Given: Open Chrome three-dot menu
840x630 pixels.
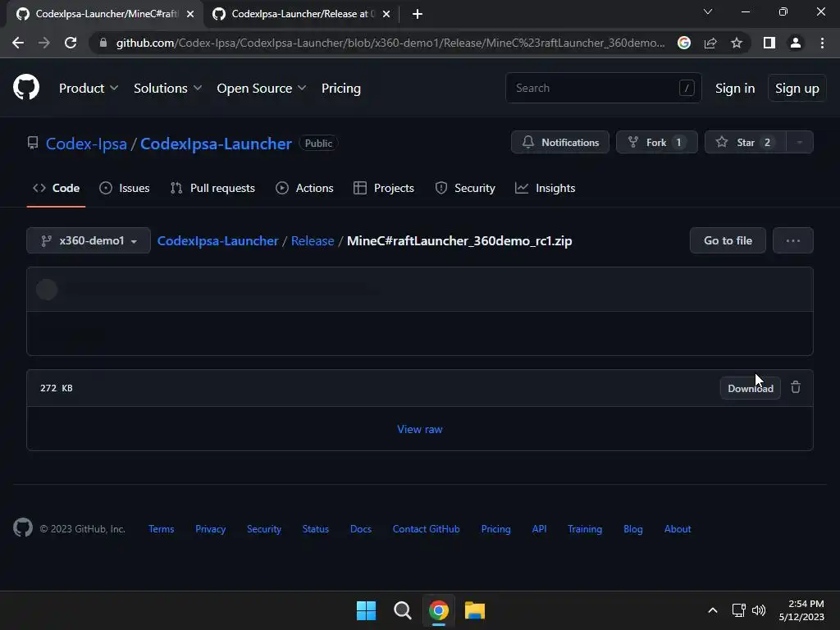Looking at the screenshot, I should (822, 43).
